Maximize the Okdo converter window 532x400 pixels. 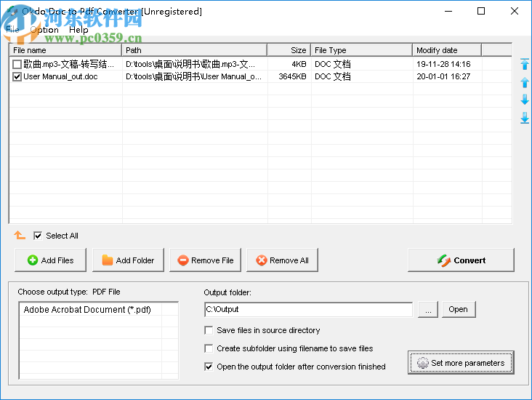(481, 11)
